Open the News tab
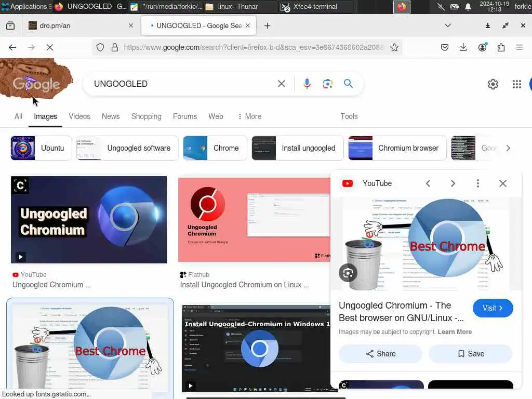 click(111, 116)
